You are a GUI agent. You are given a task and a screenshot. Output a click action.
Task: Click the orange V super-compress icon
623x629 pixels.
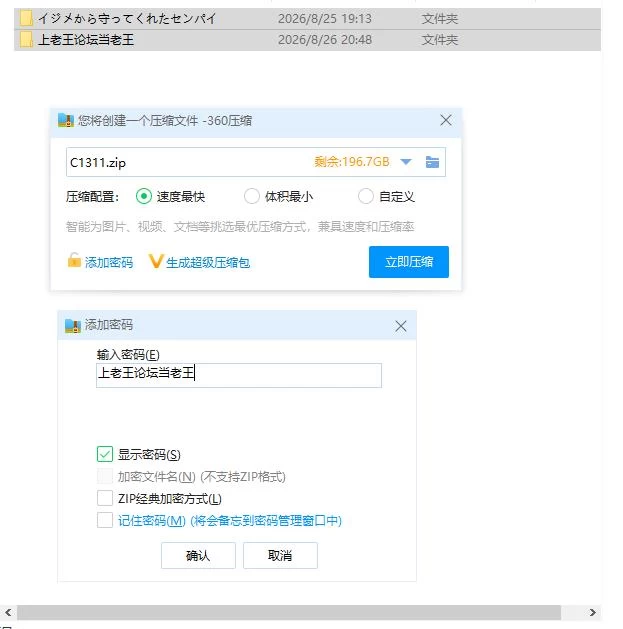click(x=156, y=261)
